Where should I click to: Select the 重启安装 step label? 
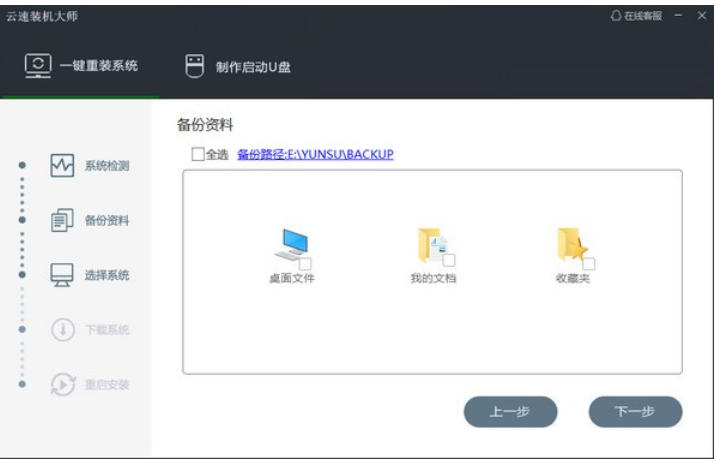107,385
